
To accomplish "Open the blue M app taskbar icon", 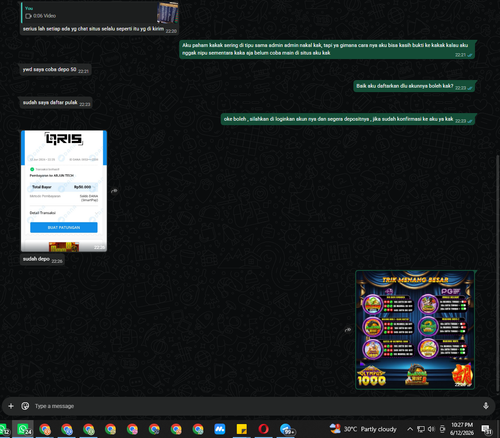I will pyautogui.click(x=220, y=429).
